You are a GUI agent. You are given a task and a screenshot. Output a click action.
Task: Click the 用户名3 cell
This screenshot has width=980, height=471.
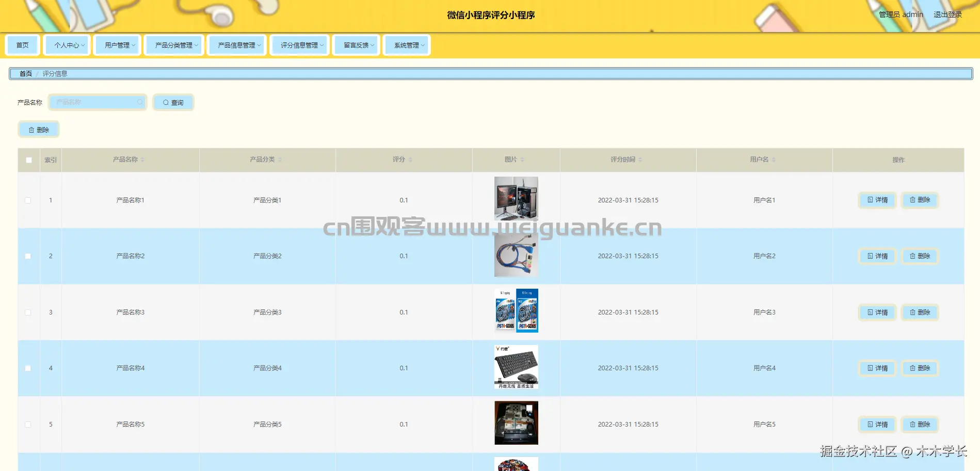pos(764,312)
